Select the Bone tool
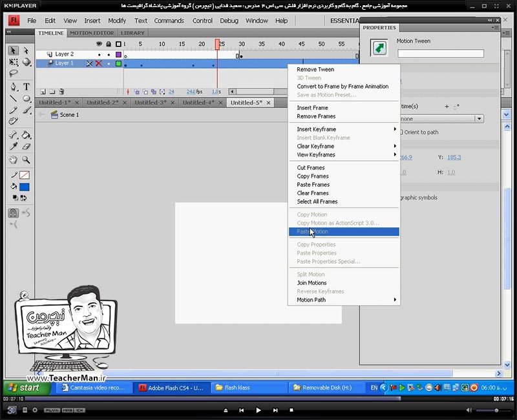Image resolution: width=517 pixels, height=420 pixels. pyautogui.click(x=13, y=134)
